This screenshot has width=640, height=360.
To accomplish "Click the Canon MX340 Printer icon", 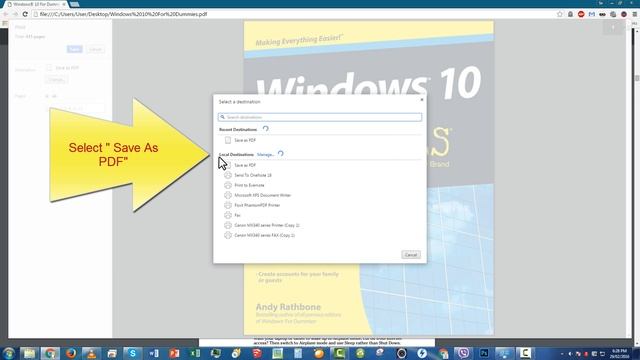I will (x=228, y=225).
